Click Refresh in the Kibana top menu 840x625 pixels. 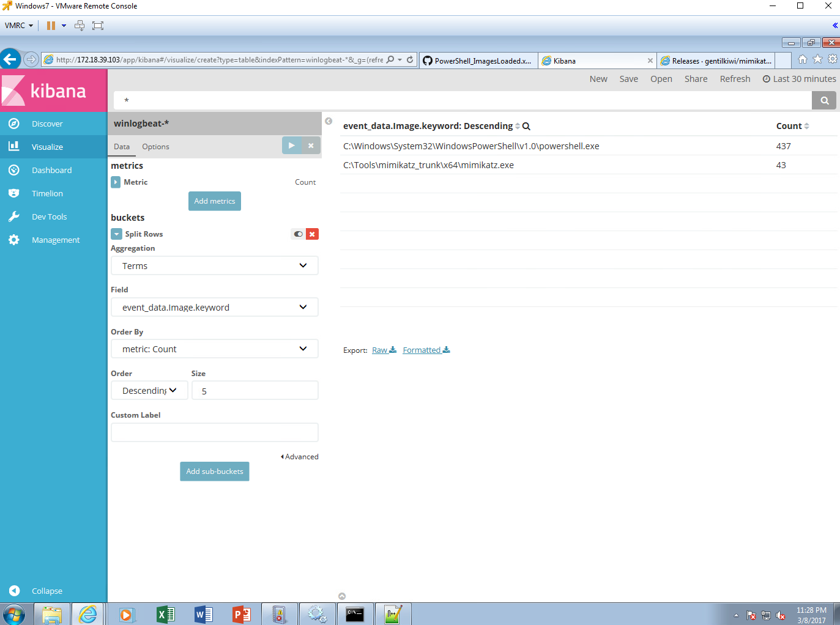[735, 79]
